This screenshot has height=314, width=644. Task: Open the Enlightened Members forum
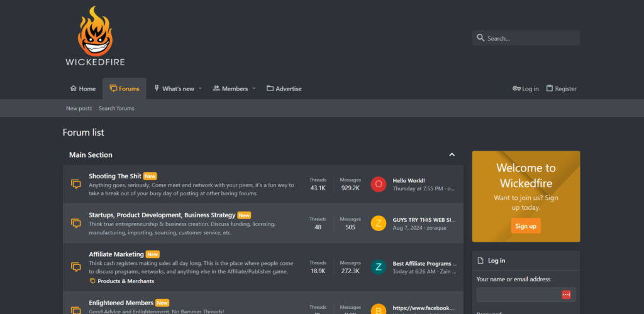click(x=121, y=303)
